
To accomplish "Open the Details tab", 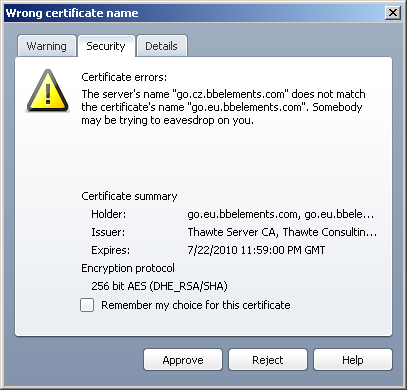I will (x=162, y=46).
